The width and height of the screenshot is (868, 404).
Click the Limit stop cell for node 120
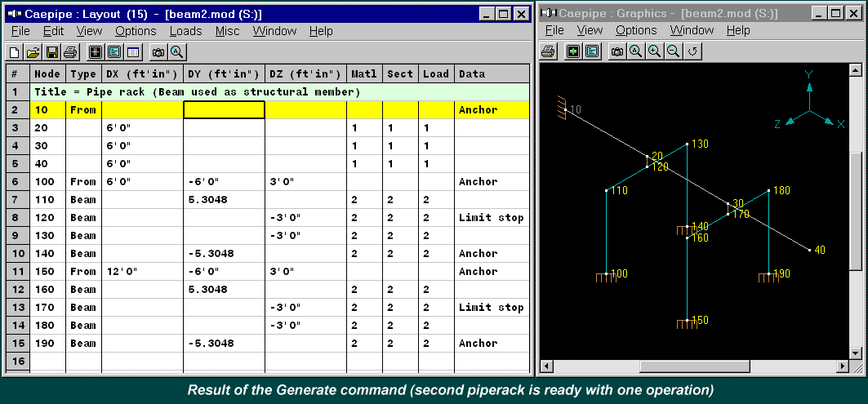[492, 217]
